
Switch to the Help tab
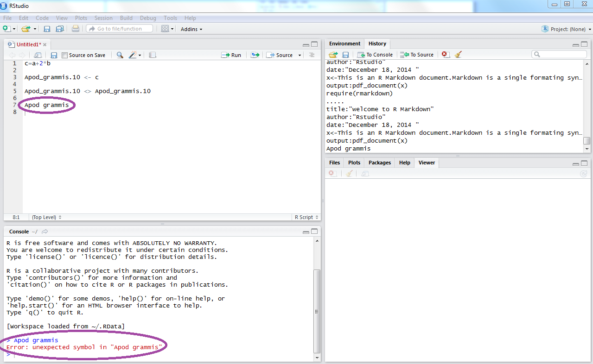pyautogui.click(x=405, y=163)
